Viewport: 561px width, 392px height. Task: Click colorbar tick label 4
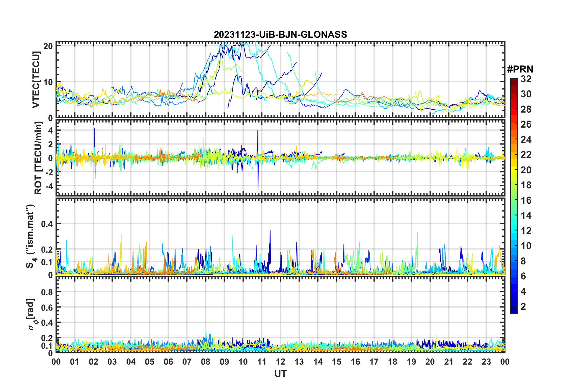click(523, 291)
